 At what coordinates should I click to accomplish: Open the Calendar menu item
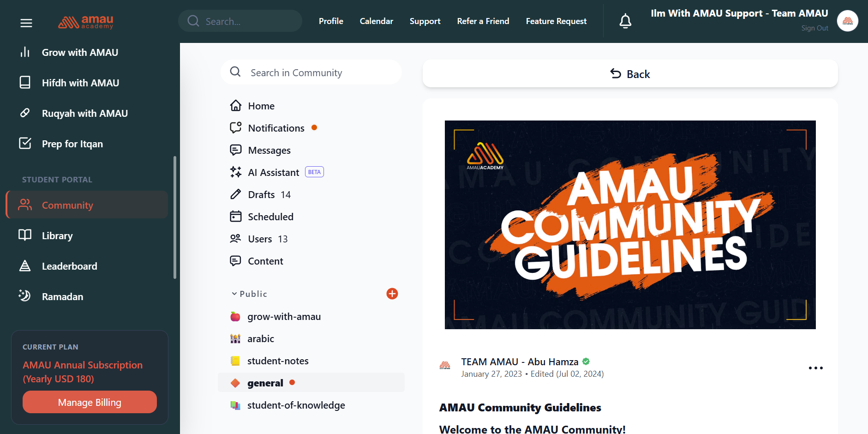(x=376, y=21)
